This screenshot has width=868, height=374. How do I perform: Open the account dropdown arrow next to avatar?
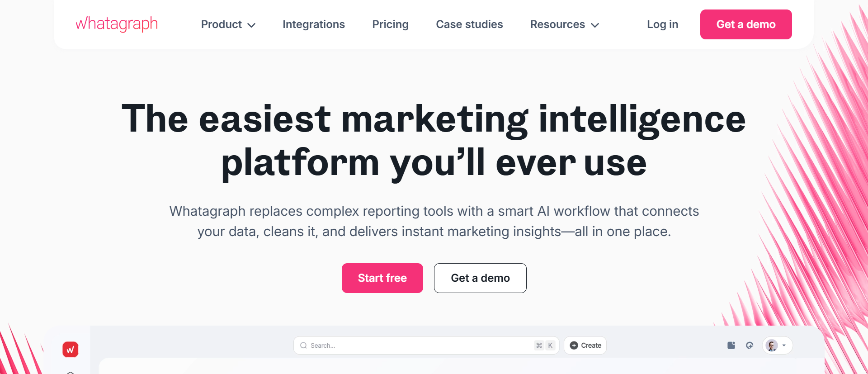(784, 346)
